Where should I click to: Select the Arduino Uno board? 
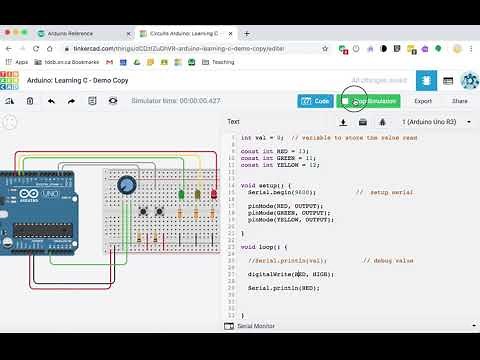(38, 213)
